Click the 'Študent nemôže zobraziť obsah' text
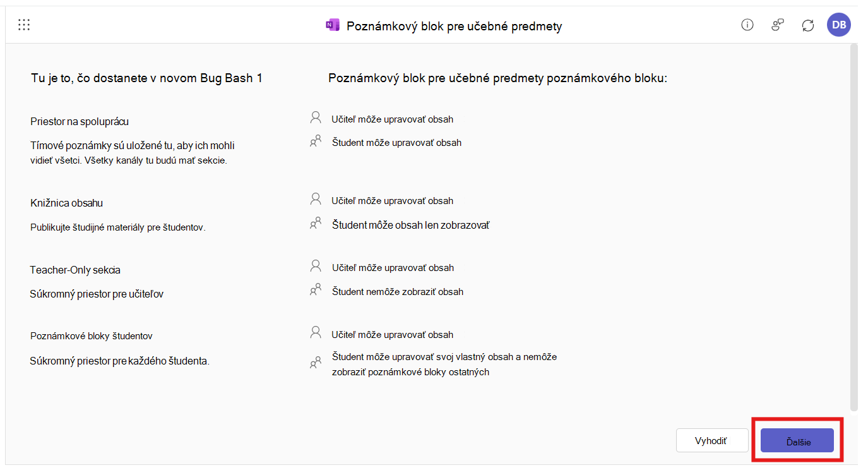868x470 pixels. [398, 292]
